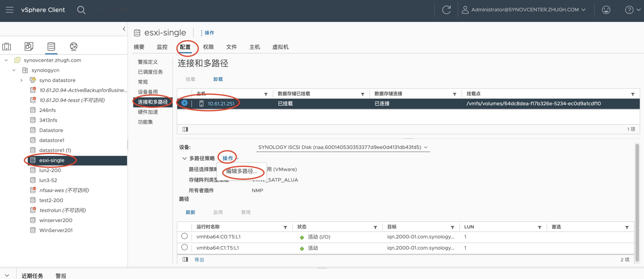Collapse the left navigation panel

pos(124,29)
